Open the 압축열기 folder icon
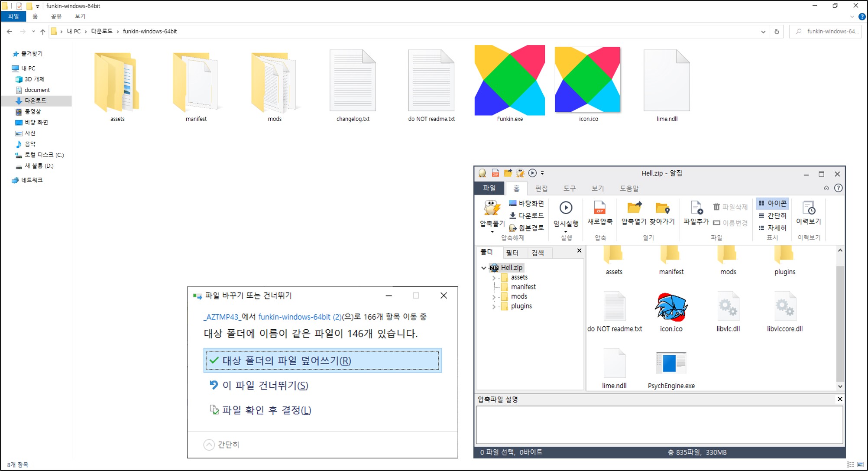The height and width of the screenshot is (471, 868). (634, 208)
